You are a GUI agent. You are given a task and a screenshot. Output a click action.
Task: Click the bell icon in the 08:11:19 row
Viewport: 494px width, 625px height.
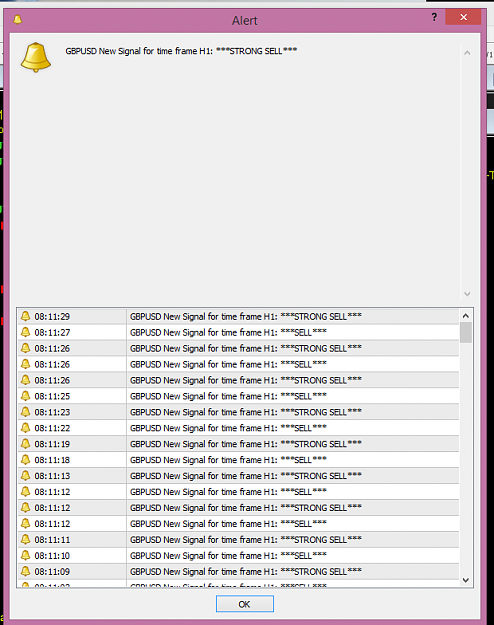pyautogui.click(x=26, y=444)
